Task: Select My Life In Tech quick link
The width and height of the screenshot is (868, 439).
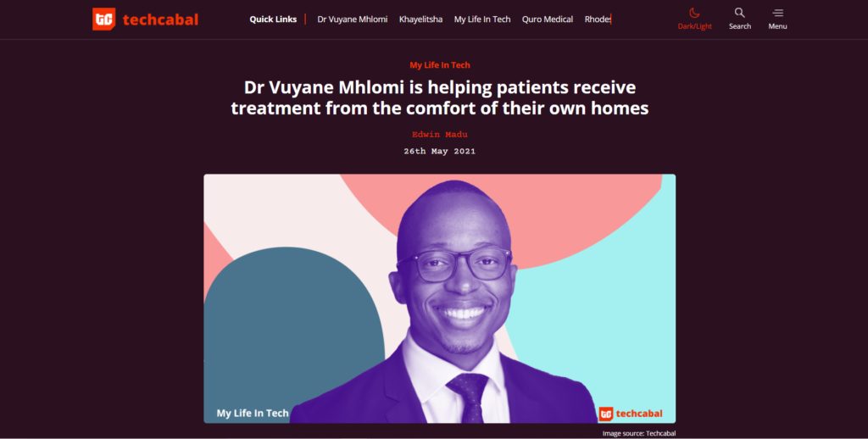Action: coord(482,19)
